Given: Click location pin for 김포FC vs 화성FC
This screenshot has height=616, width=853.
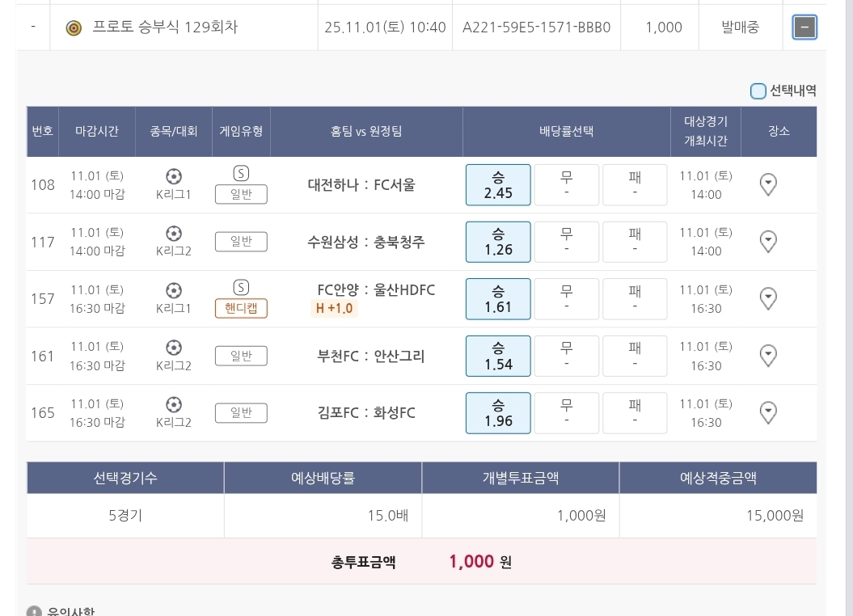Looking at the screenshot, I should (x=768, y=413).
